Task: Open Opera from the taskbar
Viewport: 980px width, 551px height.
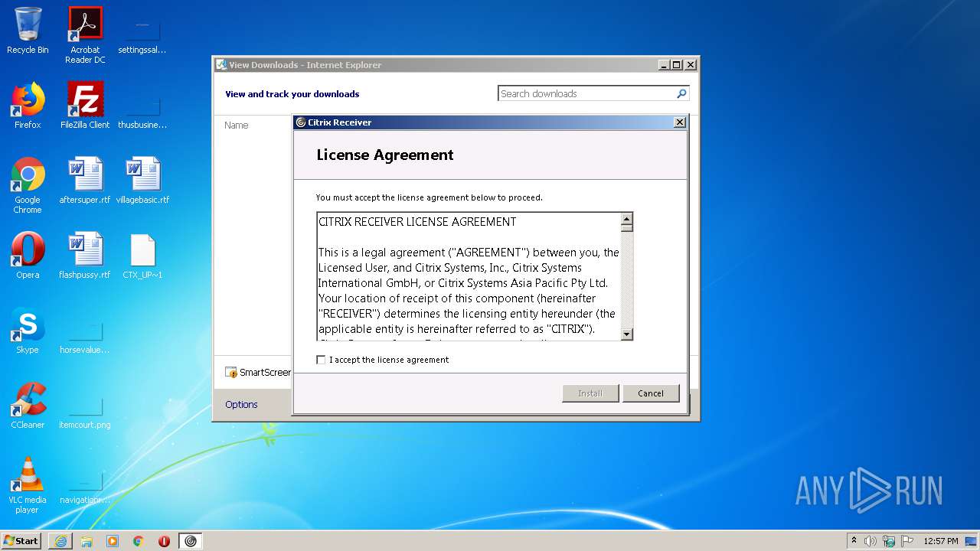Action: coord(164,541)
